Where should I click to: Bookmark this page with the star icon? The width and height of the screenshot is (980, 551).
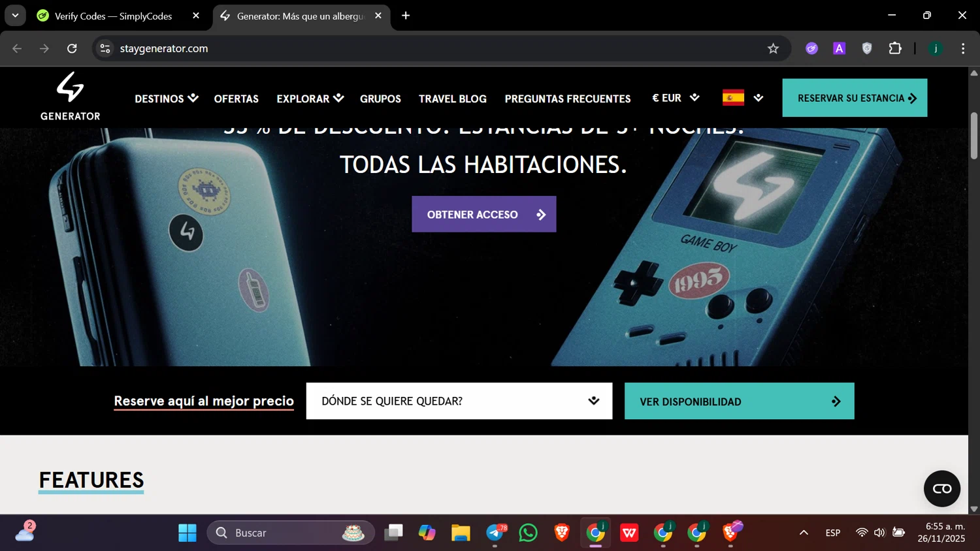774,48
